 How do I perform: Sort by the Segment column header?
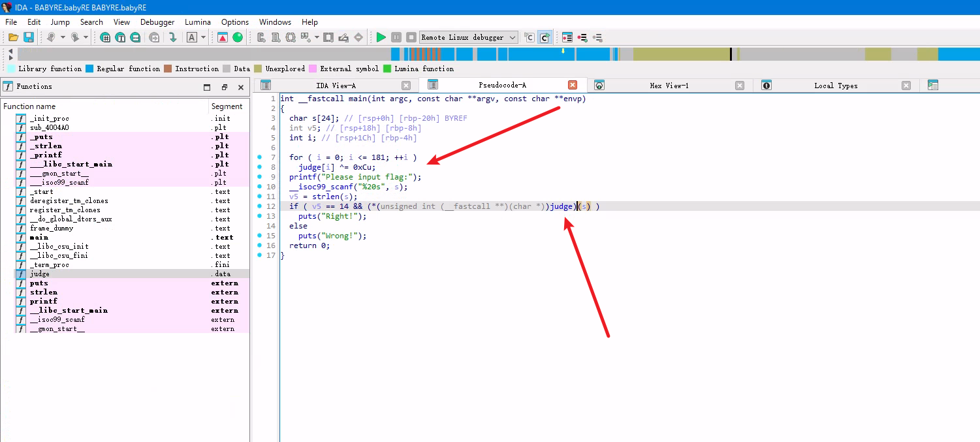227,106
